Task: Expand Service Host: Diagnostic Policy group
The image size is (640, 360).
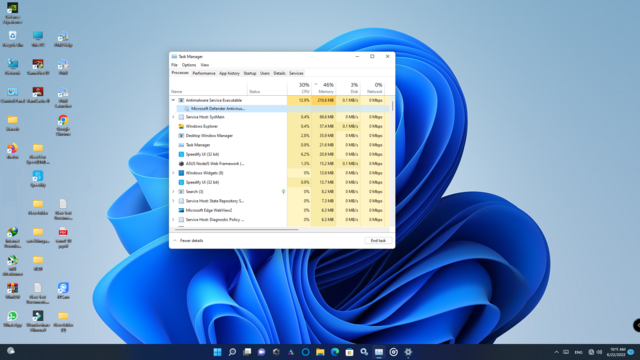Action: (x=173, y=220)
